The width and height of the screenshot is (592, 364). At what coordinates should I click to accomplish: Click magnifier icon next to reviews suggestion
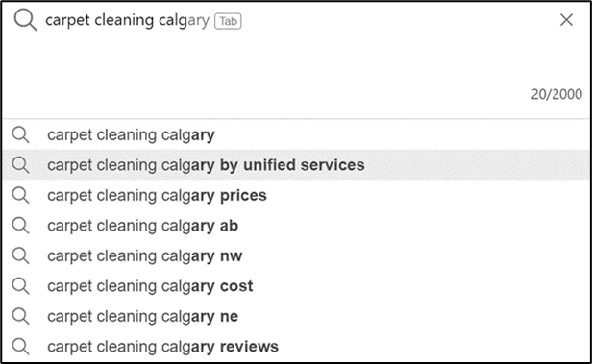20,347
